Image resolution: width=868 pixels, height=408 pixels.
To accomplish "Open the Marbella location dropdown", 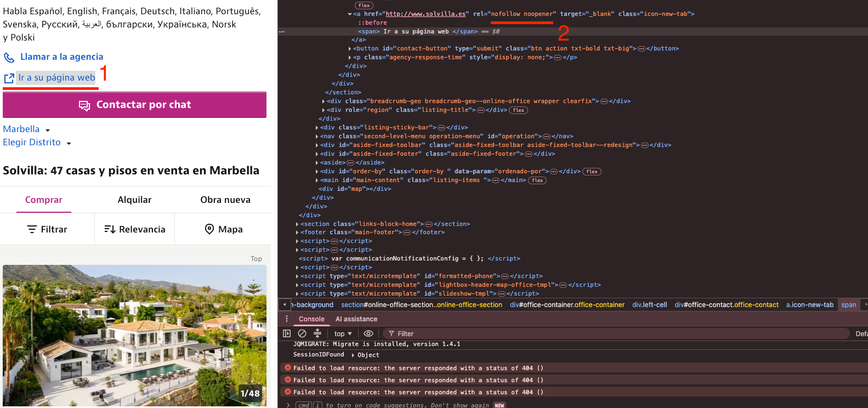I will (27, 129).
